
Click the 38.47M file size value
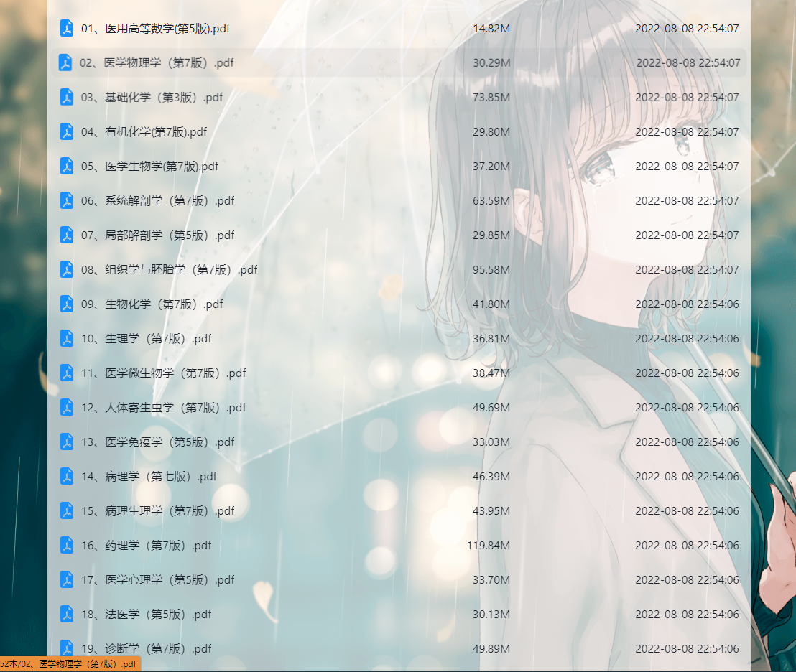tap(491, 373)
